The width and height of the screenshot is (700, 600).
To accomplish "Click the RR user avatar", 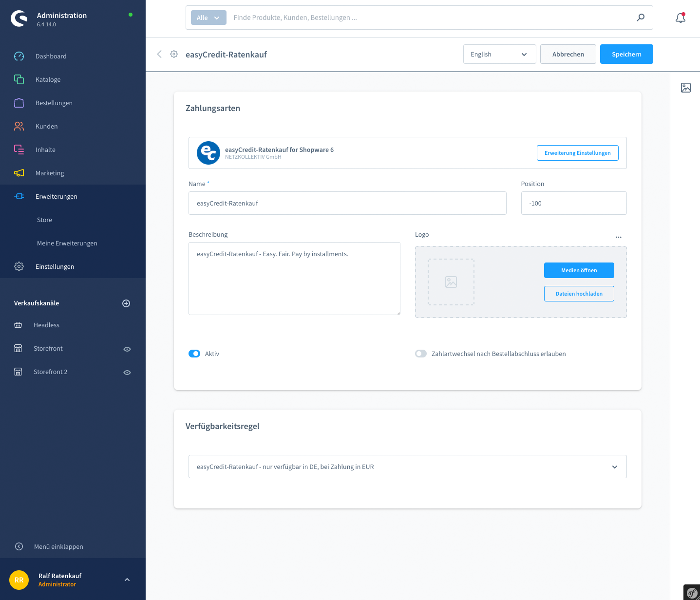I will (x=19, y=580).
